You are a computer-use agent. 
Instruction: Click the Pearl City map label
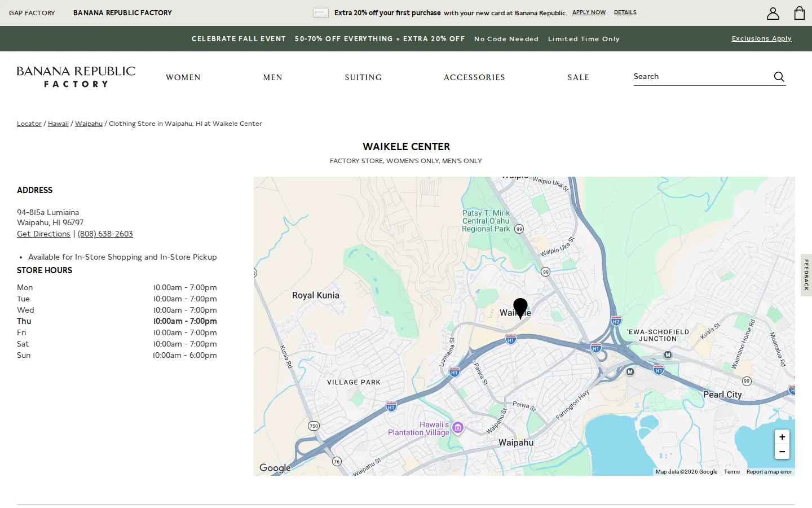point(722,395)
